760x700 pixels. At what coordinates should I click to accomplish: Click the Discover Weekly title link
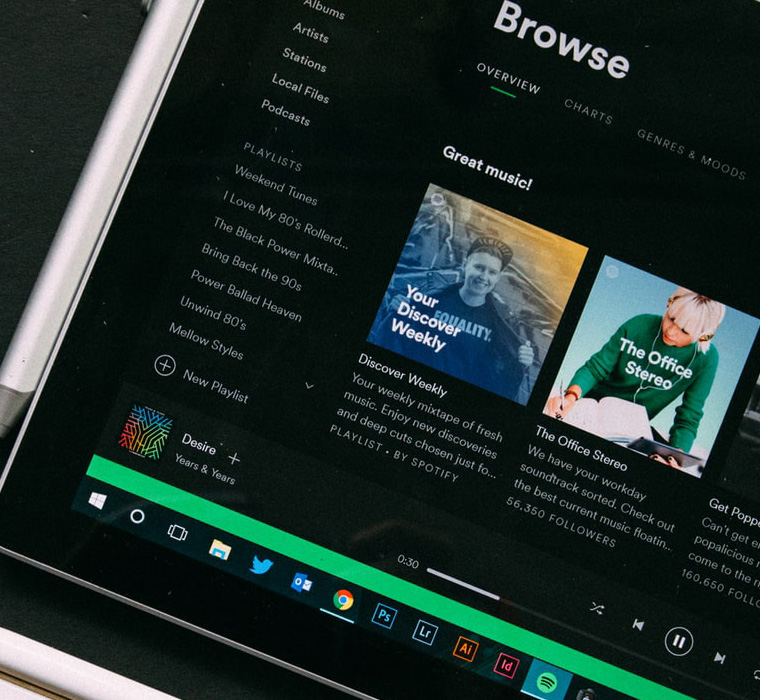click(x=402, y=375)
